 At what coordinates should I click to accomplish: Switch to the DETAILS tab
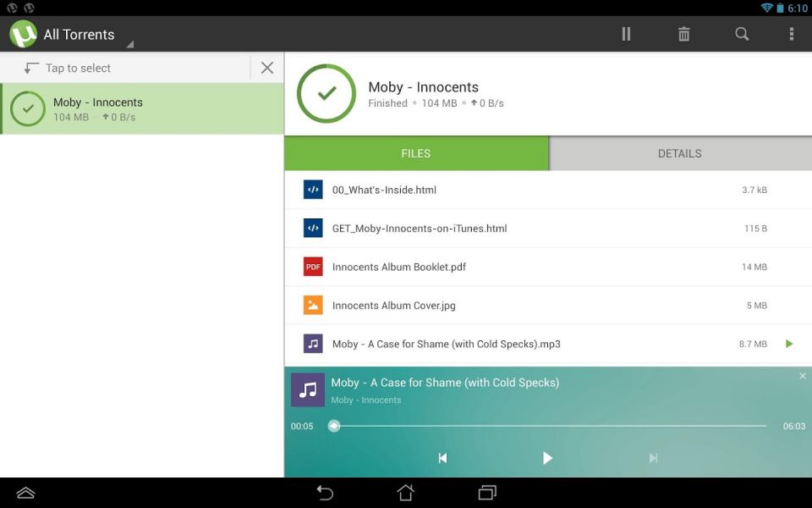680,153
